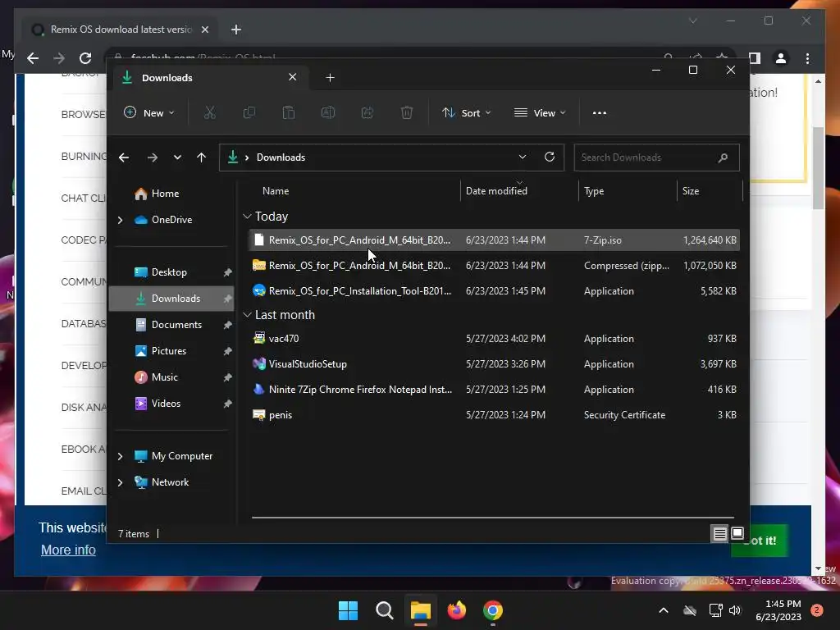The width and height of the screenshot is (840, 630).
Task: Click the volume icon in system tray
Action: tap(735, 610)
